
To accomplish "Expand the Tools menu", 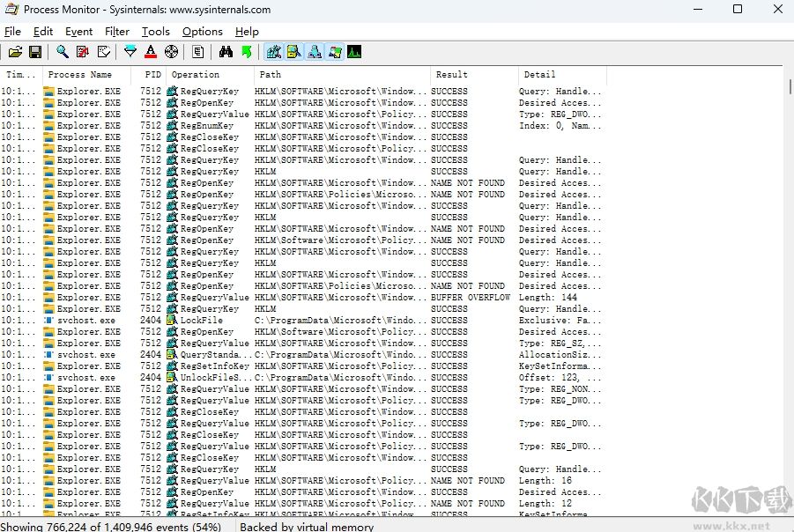I will [x=155, y=32].
